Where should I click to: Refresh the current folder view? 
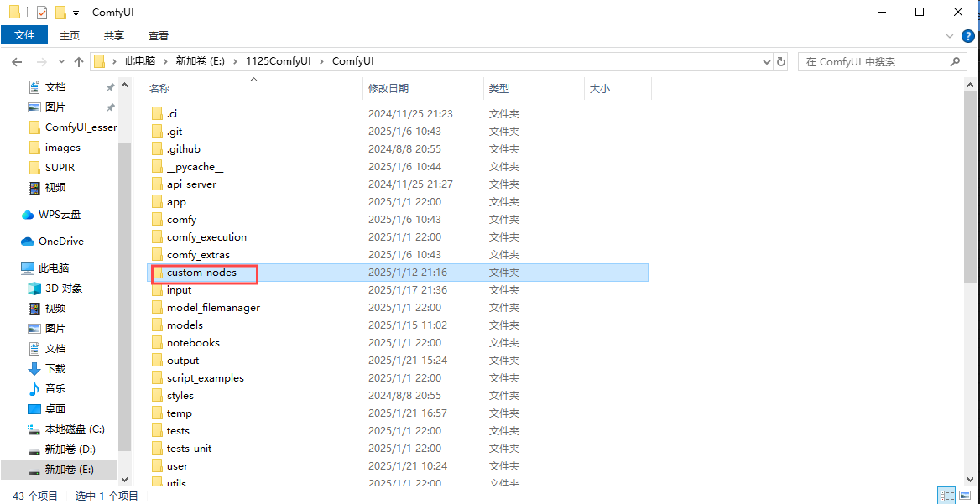(x=781, y=61)
